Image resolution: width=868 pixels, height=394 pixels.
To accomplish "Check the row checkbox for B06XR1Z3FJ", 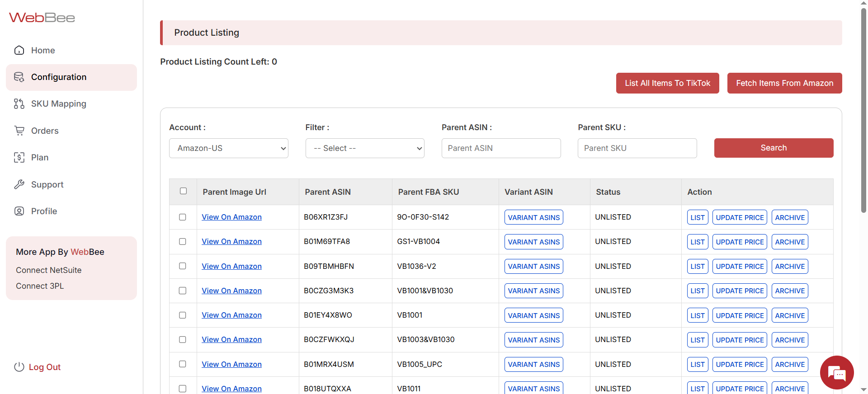I will (x=183, y=217).
